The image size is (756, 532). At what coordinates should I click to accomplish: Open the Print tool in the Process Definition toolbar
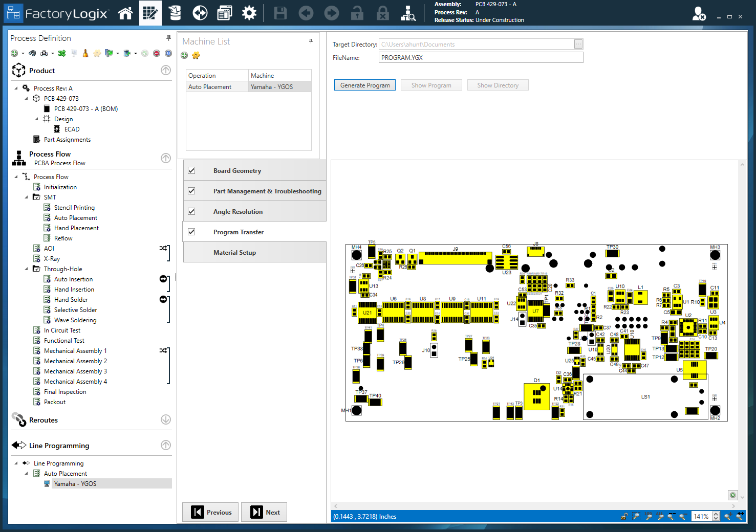(x=45, y=53)
